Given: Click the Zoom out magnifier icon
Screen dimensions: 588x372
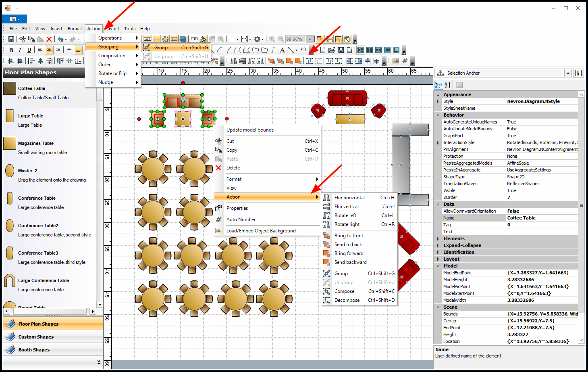Looking at the screenshot, I should [x=281, y=39].
